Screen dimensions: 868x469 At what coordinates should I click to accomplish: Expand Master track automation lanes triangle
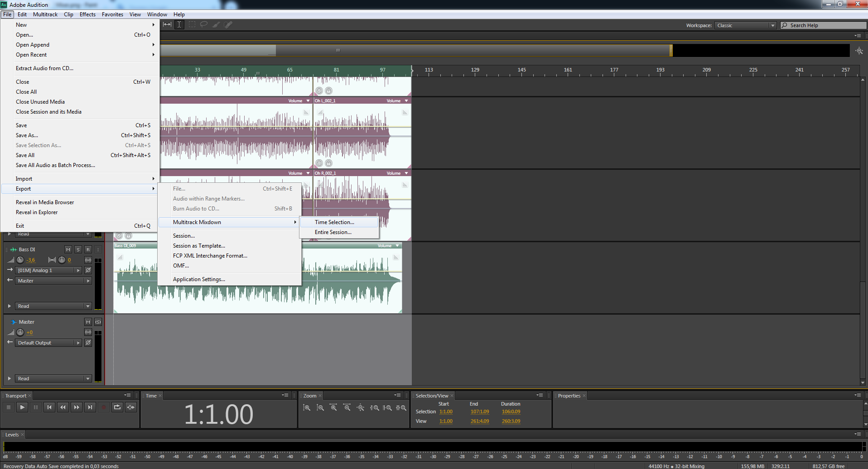(9, 378)
